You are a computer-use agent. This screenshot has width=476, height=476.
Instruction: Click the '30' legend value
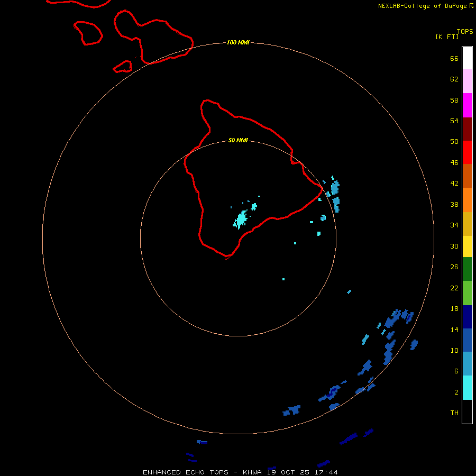(454, 246)
